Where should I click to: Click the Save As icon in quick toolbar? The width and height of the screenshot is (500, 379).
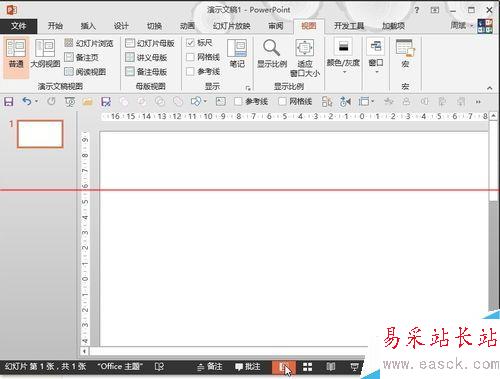pyautogui.click(x=106, y=101)
